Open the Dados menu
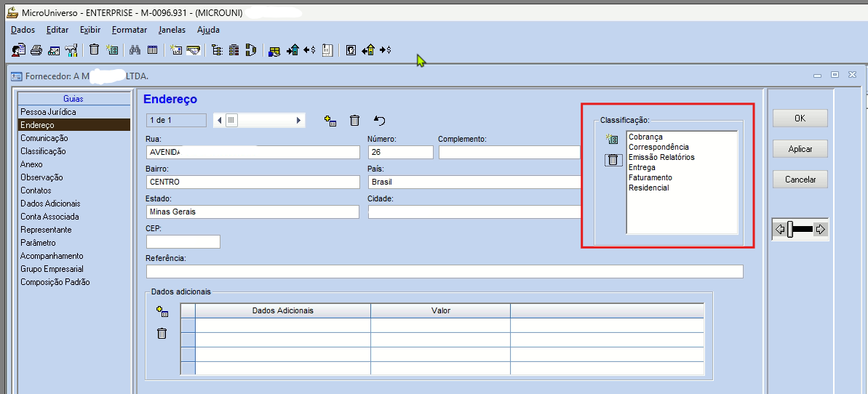Viewport: 868px width, 394px height. (23, 30)
